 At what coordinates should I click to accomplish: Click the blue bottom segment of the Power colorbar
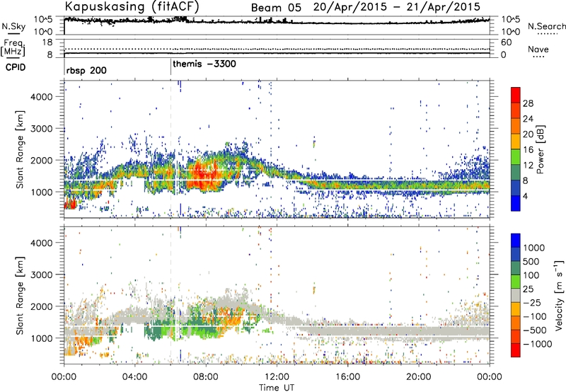point(516,203)
